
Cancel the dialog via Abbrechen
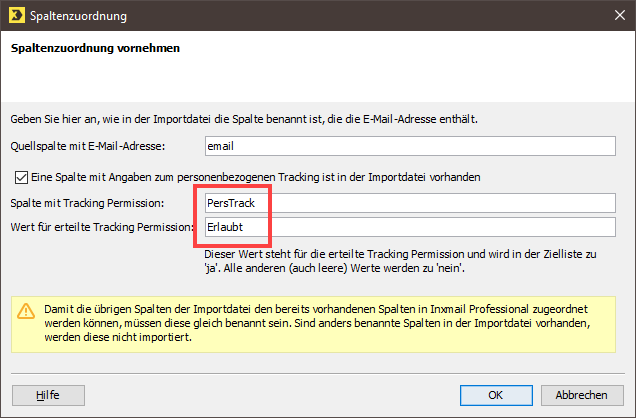[x=582, y=395]
